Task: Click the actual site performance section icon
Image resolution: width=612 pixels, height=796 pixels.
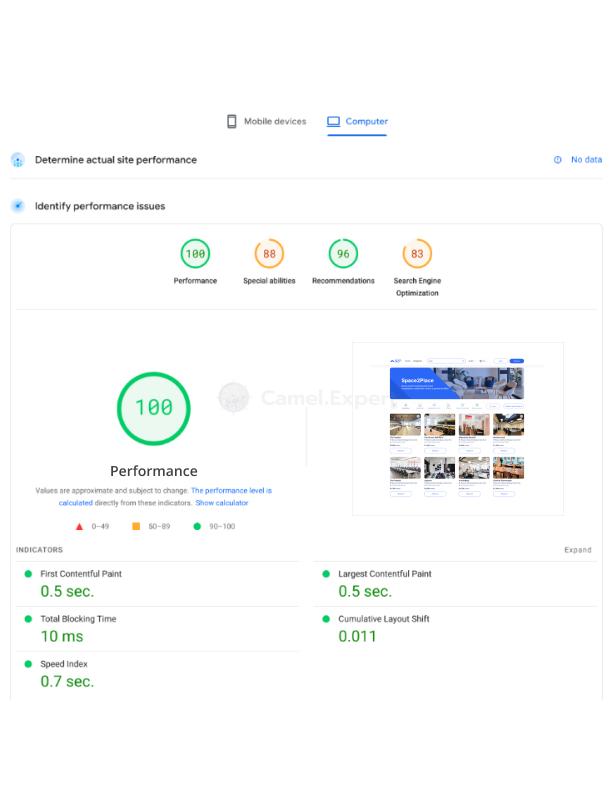Action: (18, 160)
